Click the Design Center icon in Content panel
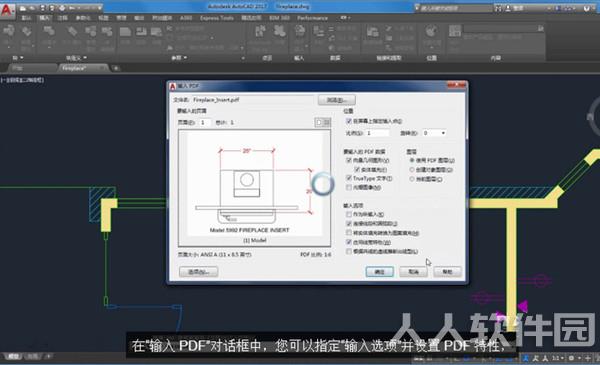 (x=455, y=31)
